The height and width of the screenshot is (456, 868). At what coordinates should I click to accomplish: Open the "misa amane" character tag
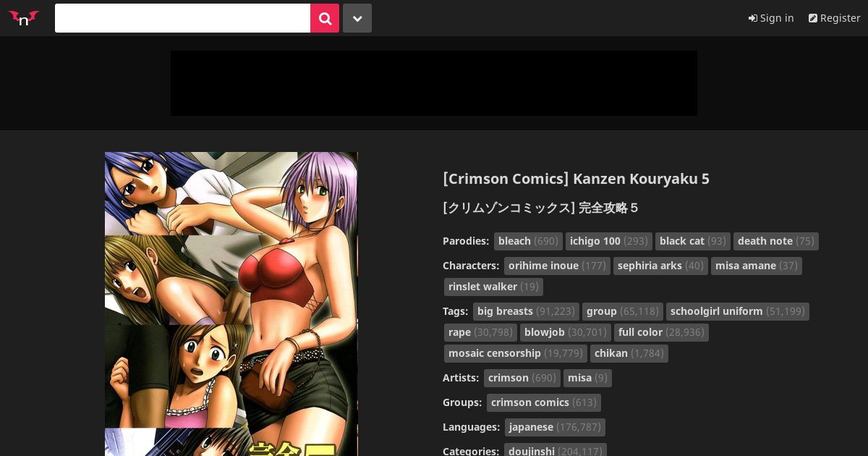point(756,266)
